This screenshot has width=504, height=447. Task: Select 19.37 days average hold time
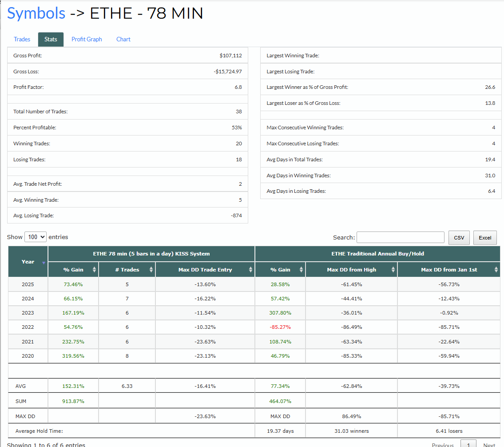[280, 431]
